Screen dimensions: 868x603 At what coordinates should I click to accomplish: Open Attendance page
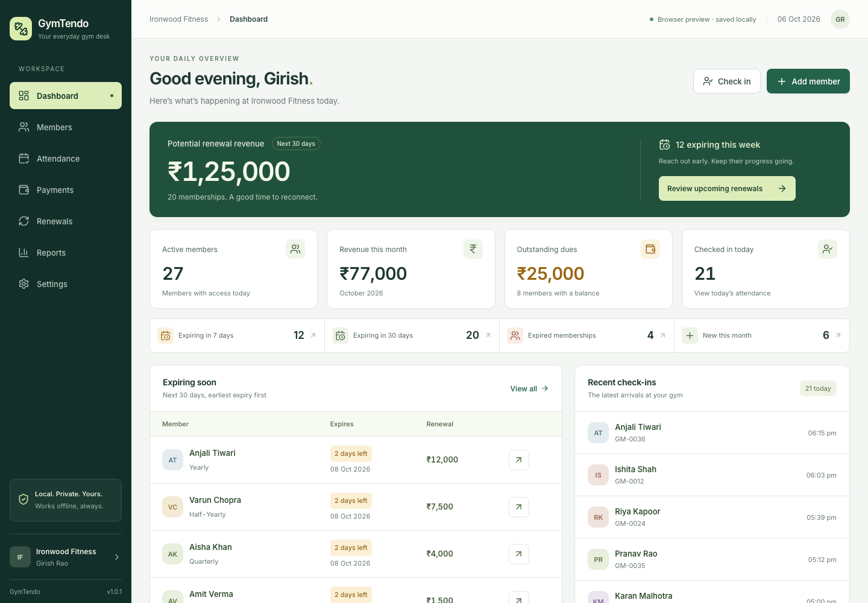66,159
